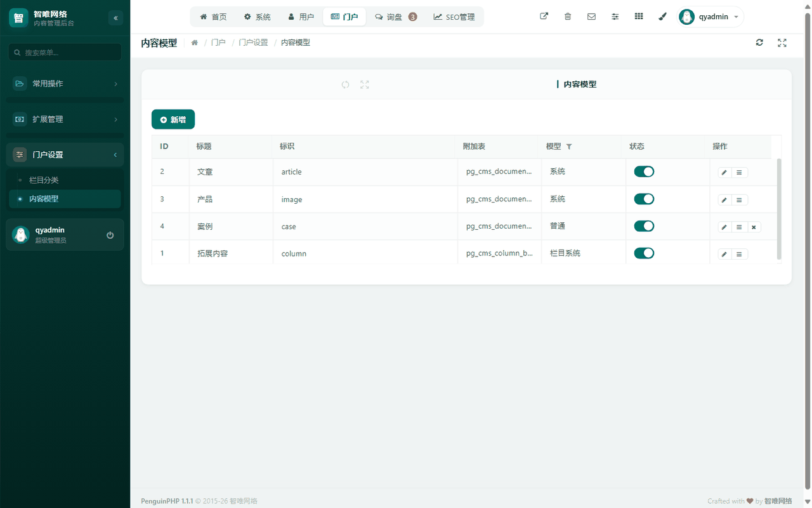The height and width of the screenshot is (508, 812).
Task: Open list menu icon for 案例 row
Action: (x=739, y=227)
